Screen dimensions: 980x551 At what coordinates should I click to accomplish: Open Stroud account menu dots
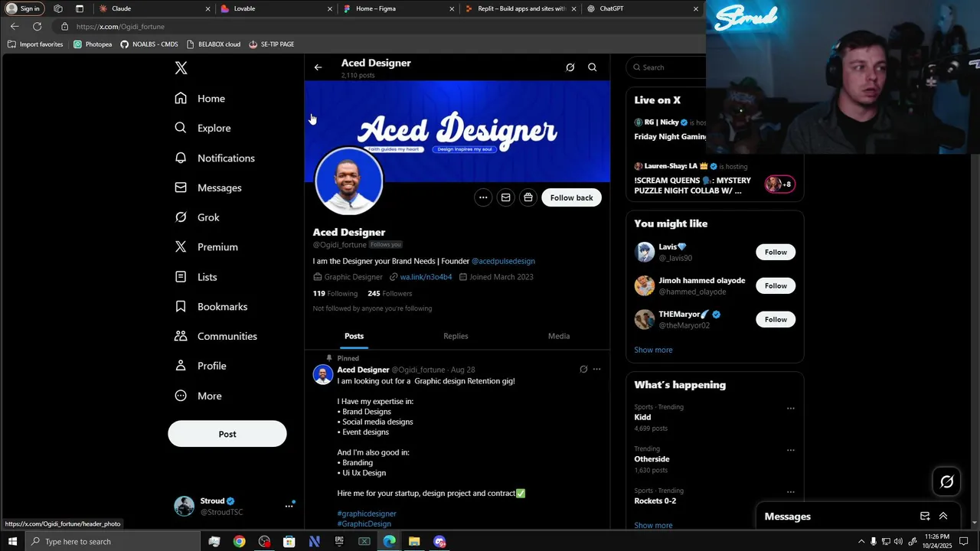tap(289, 506)
